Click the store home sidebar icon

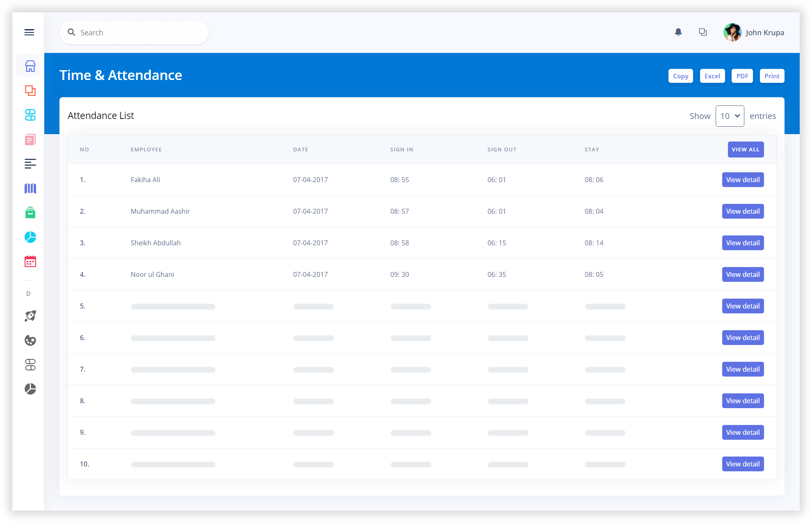click(30, 66)
